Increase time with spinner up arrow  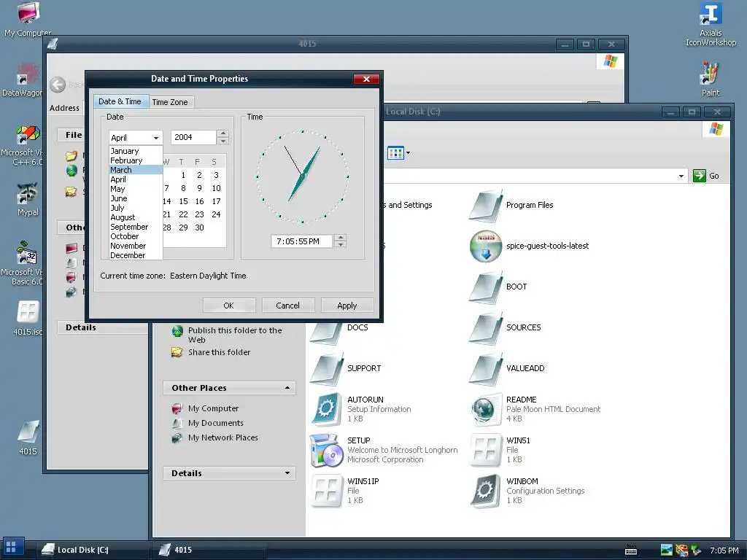coord(340,238)
